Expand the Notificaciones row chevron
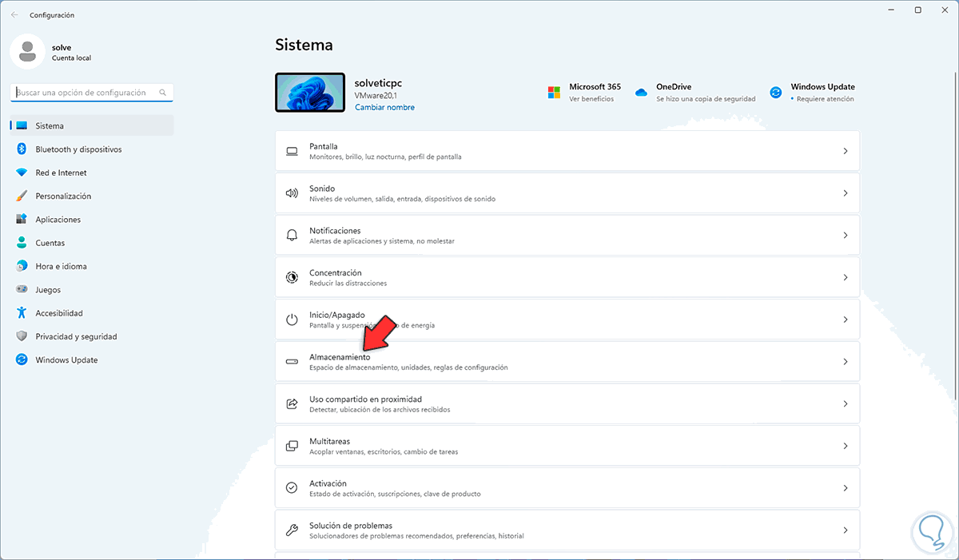 [x=846, y=235]
